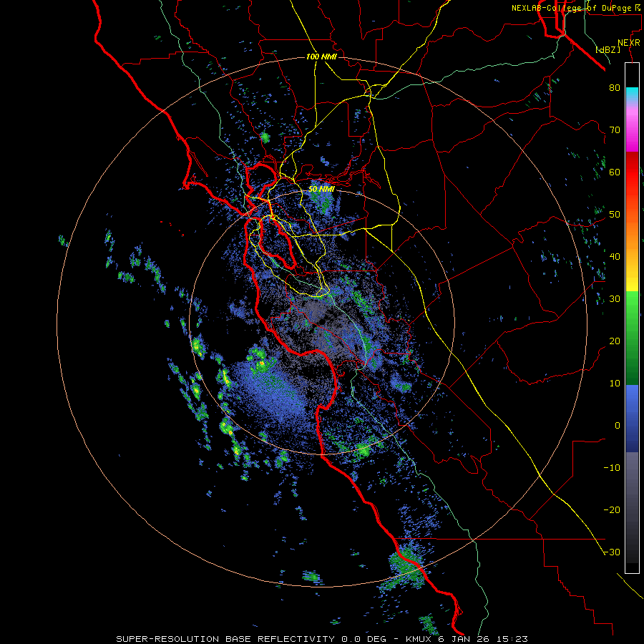Click the 30 dBZ scale value

point(615,299)
